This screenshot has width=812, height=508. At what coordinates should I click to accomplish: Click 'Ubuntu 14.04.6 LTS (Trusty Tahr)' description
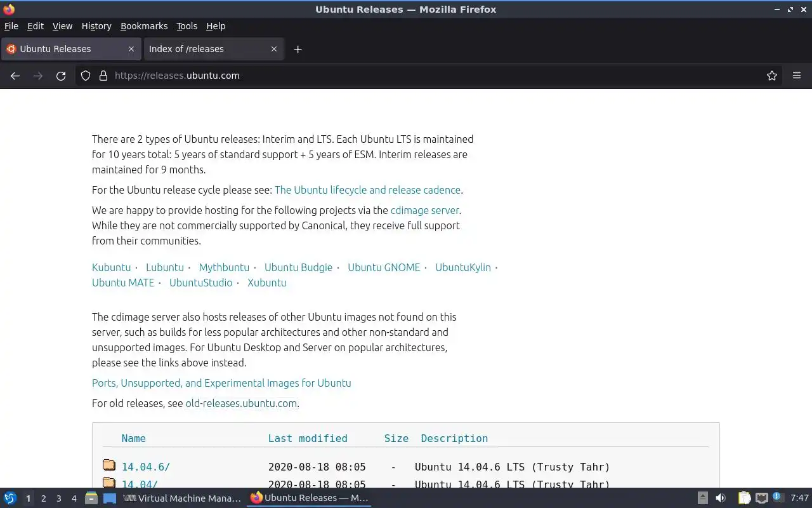coord(513,467)
